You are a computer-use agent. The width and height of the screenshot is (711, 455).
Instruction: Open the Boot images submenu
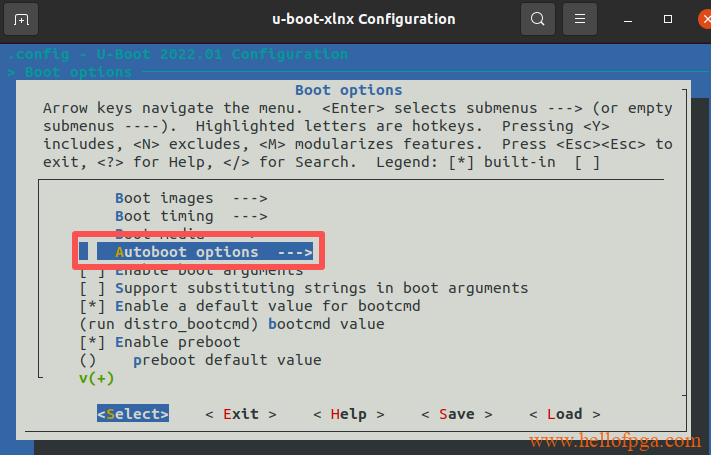(190, 198)
